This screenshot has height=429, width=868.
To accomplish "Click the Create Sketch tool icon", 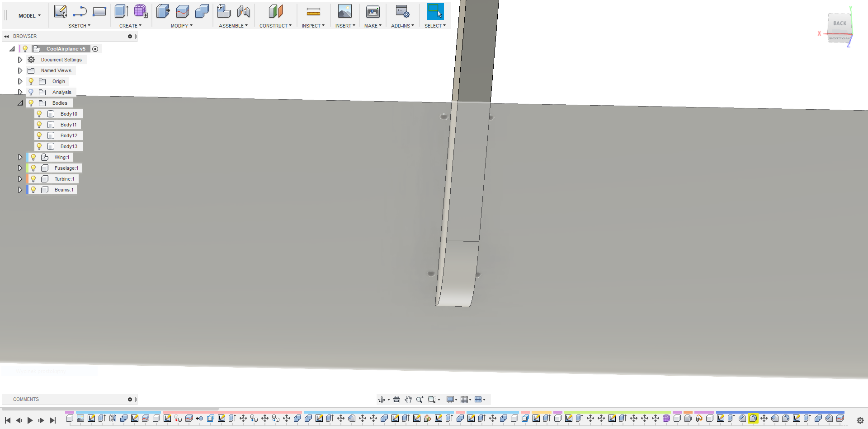I will [60, 11].
